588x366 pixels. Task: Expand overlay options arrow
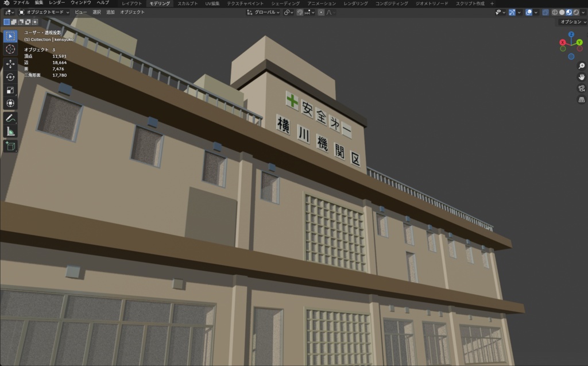pos(536,13)
